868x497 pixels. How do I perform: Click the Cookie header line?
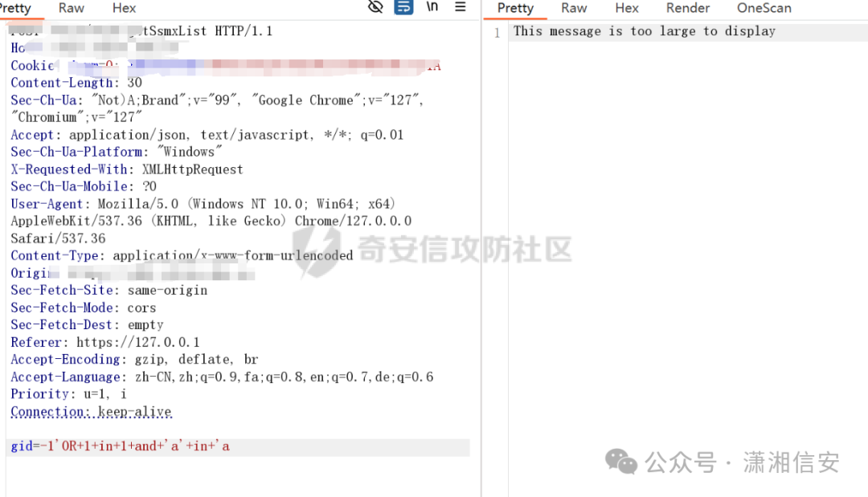225,66
